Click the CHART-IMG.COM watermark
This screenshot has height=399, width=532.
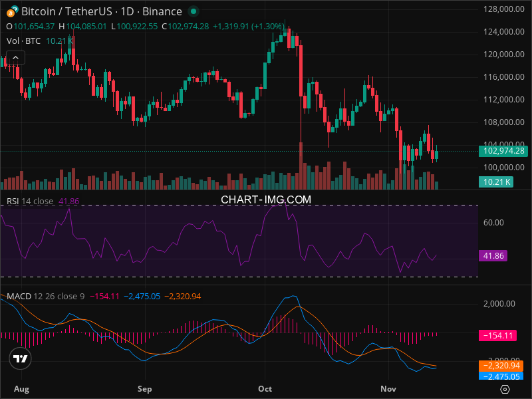pyautogui.click(x=265, y=199)
